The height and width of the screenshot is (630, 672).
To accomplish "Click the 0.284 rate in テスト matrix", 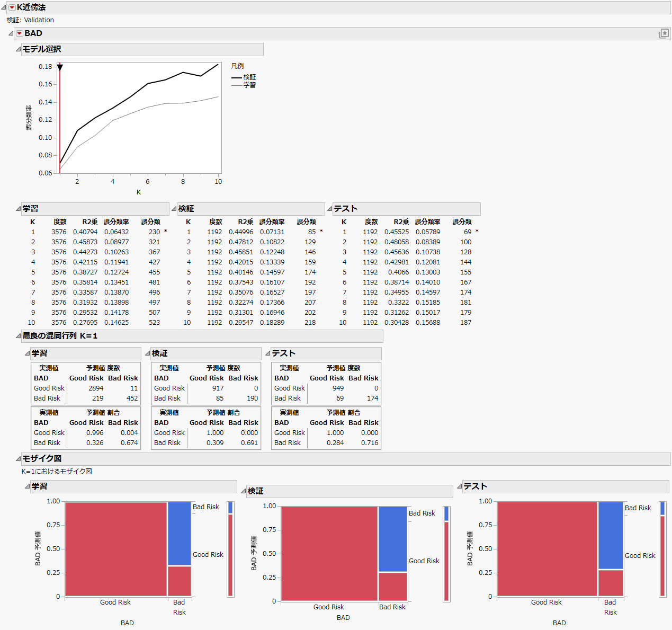I will pyautogui.click(x=335, y=443).
